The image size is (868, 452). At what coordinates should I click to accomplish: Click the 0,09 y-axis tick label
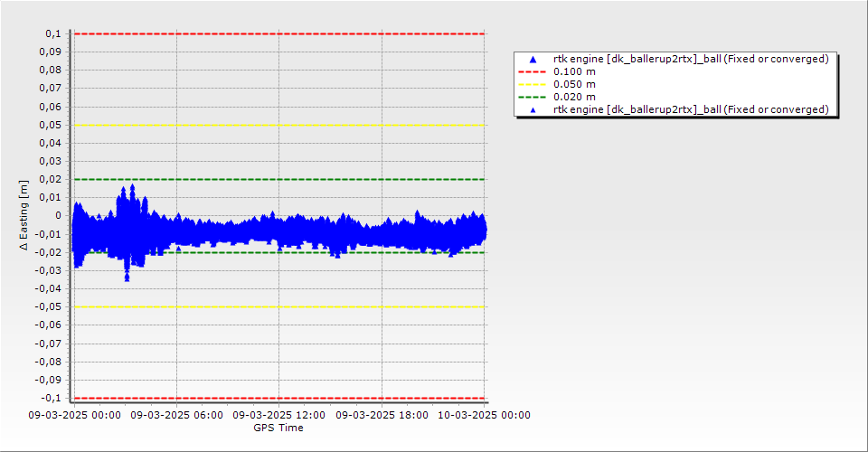tap(51, 52)
